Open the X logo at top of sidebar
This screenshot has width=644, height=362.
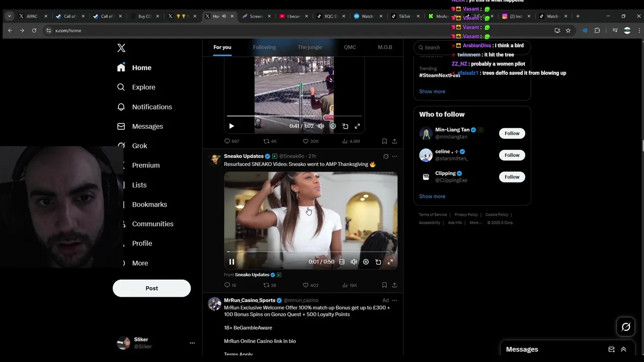click(121, 48)
